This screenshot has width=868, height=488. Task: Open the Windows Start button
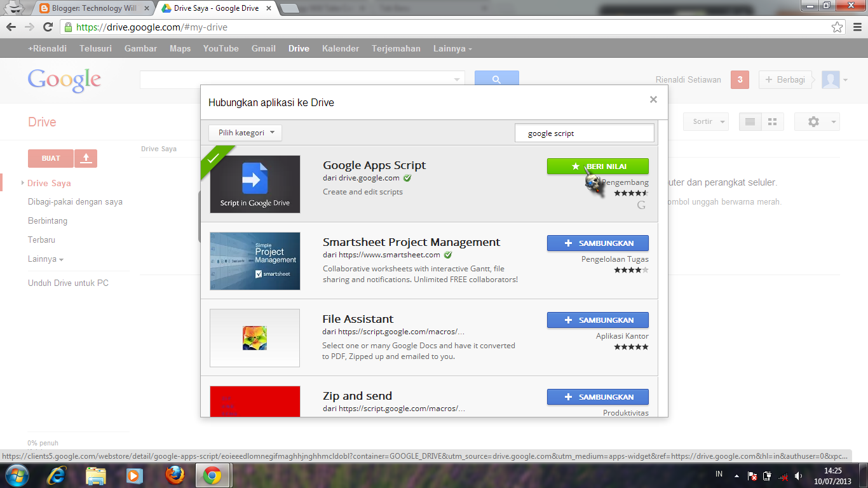[x=17, y=475]
